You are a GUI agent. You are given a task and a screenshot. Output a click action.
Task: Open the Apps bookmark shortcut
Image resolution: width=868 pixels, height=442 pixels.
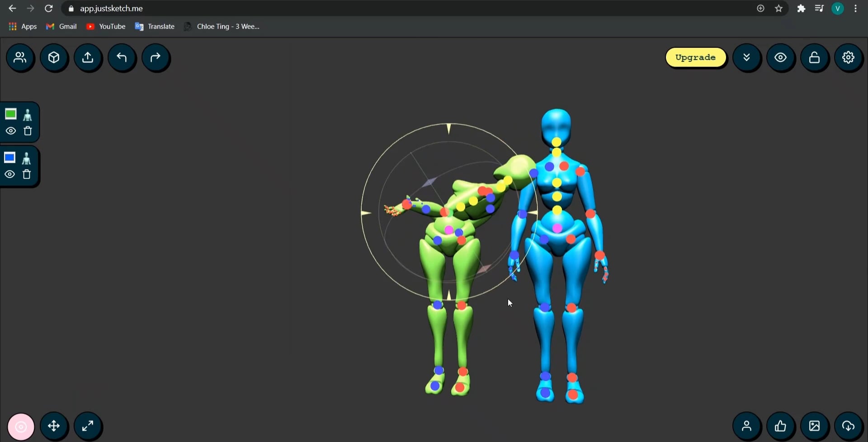coord(23,27)
